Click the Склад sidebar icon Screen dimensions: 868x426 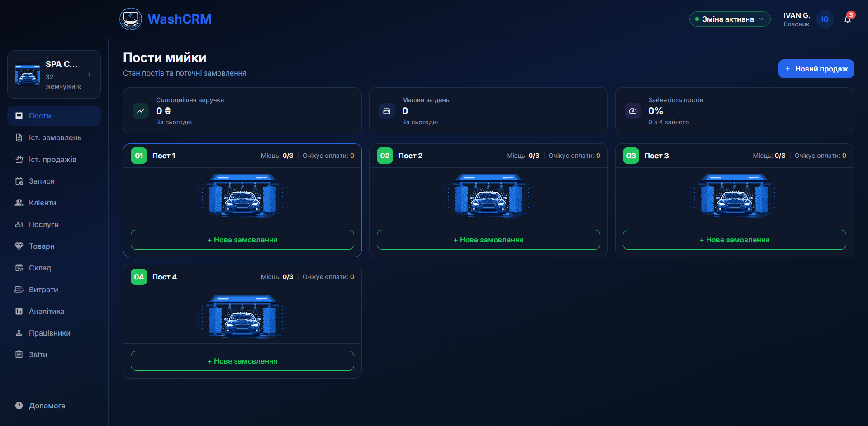click(x=19, y=268)
